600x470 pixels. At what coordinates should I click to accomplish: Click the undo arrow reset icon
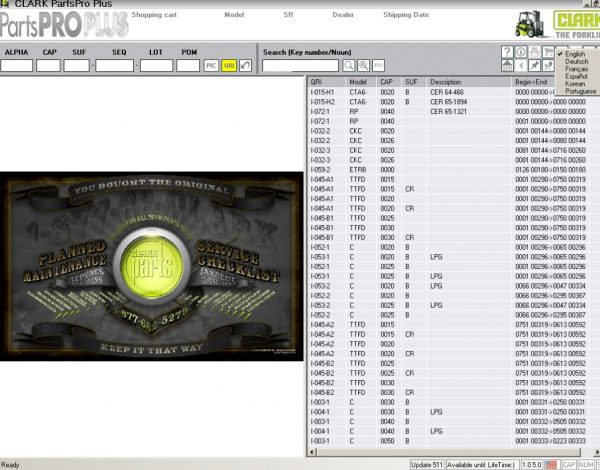pyautogui.click(x=245, y=65)
